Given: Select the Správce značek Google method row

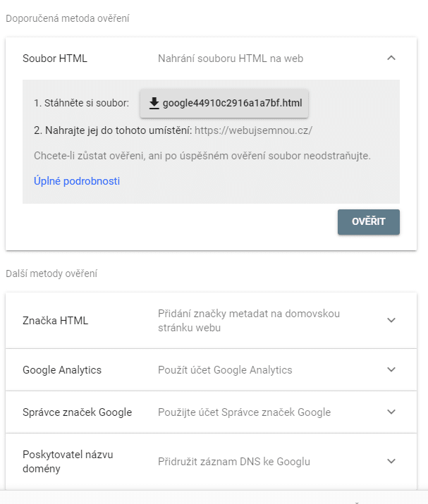Looking at the screenshot, I should [x=211, y=412].
